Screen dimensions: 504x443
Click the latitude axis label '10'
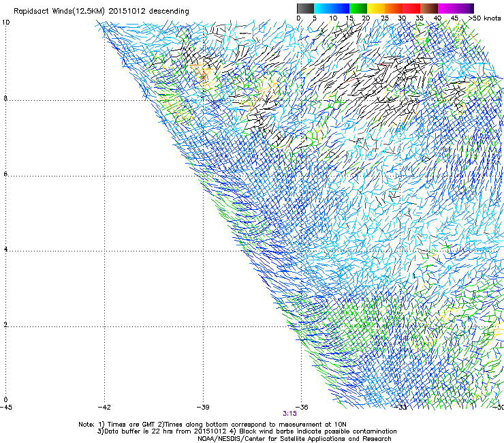tap(5, 22)
